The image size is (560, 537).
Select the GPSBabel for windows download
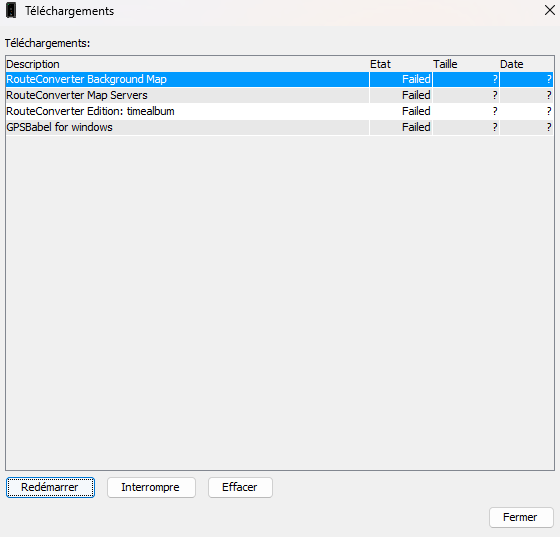[x=280, y=127]
